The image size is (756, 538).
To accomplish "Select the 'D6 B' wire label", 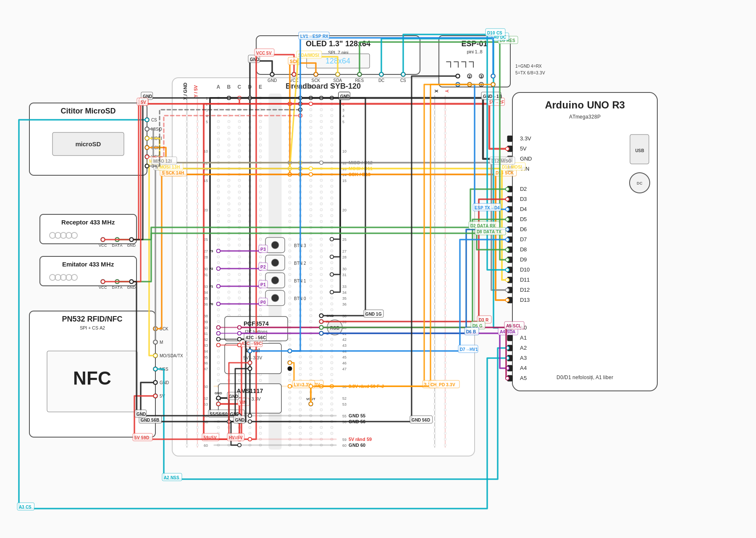I will [471, 332].
